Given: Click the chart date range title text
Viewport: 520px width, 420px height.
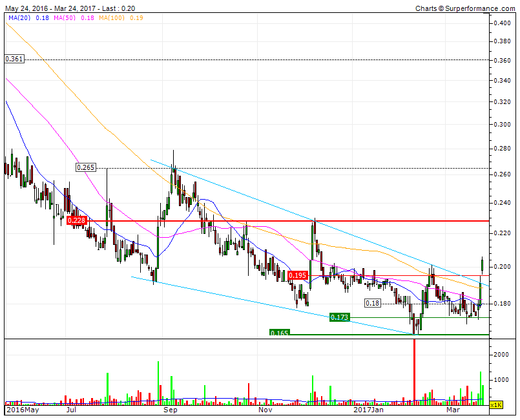Looking at the screenshot, I should (70, 8).
